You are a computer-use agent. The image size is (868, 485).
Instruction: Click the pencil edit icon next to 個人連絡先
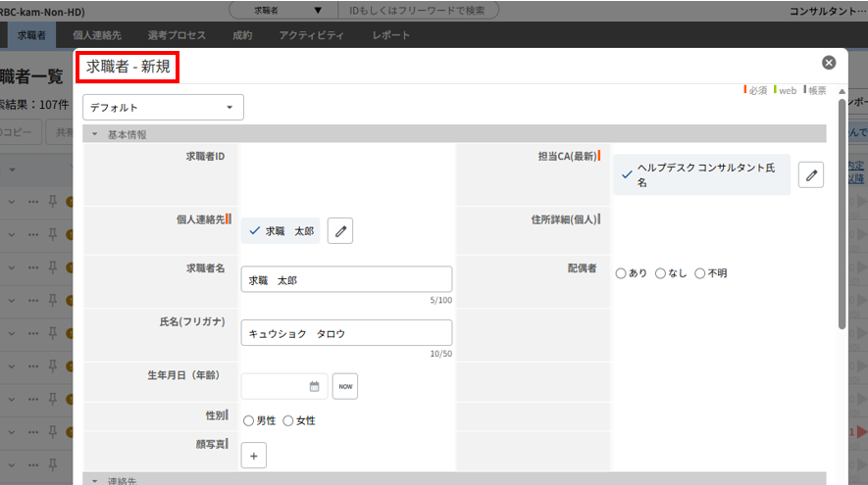(339, 230)
